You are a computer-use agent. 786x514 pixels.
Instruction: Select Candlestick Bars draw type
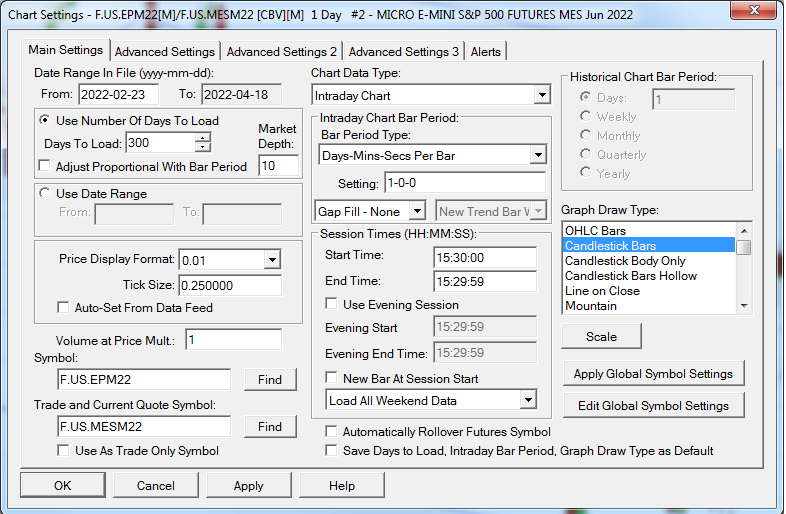[649, 246]
